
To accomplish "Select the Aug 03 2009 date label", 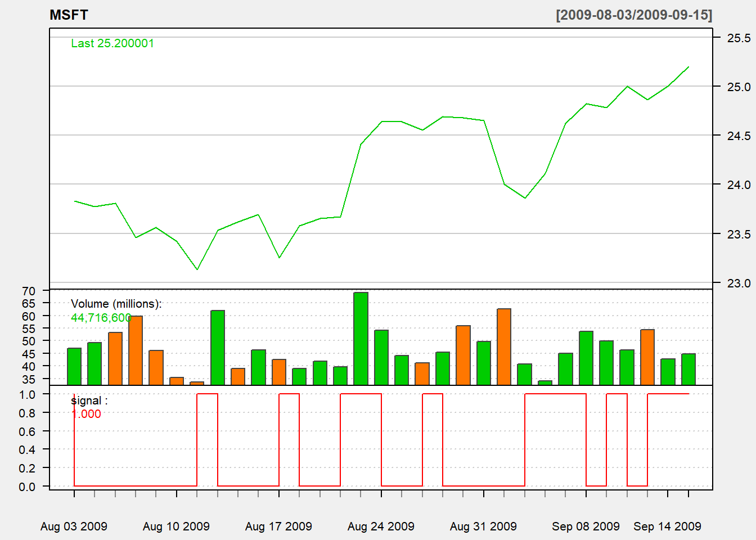I will [74, 526].
